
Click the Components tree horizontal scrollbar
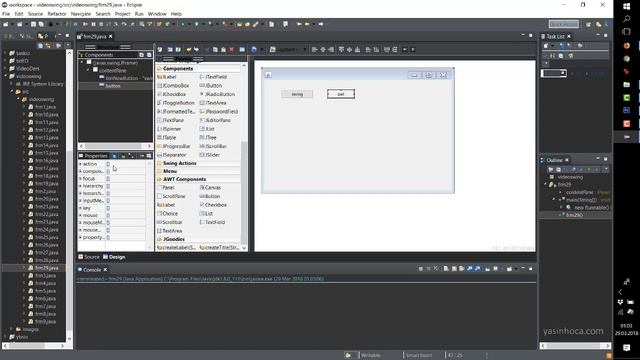tap(113, 146)
